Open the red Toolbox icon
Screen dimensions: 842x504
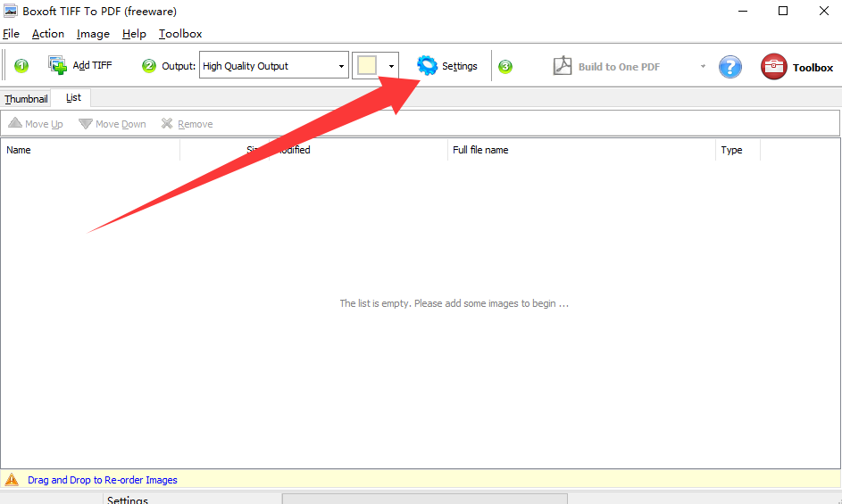click(773, 67)
